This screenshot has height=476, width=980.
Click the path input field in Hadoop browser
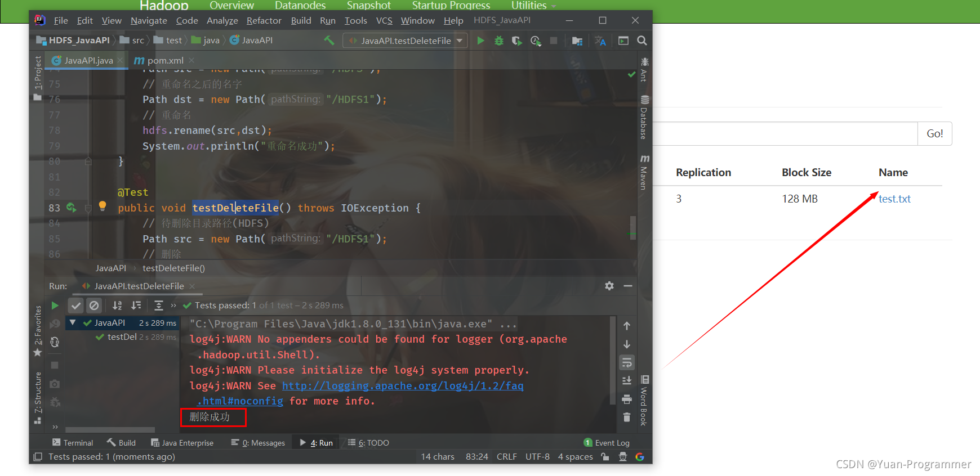tap(785, 134)
